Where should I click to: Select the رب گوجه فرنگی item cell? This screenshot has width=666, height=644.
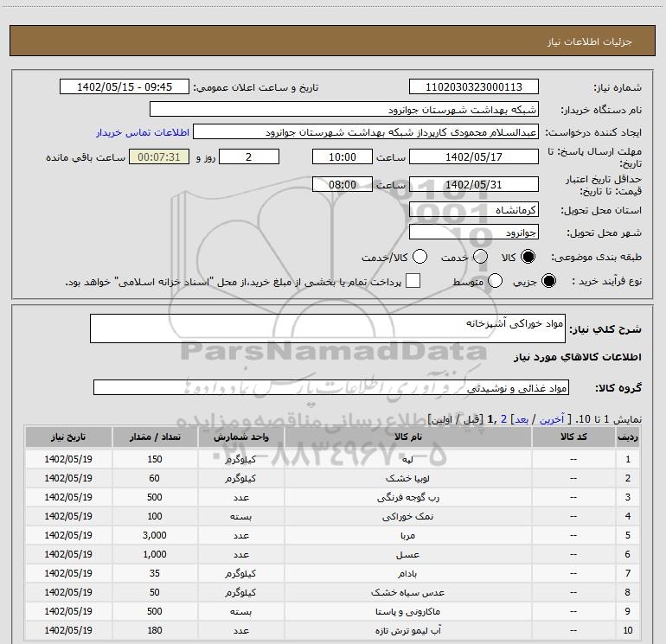(x=407, y=498)
